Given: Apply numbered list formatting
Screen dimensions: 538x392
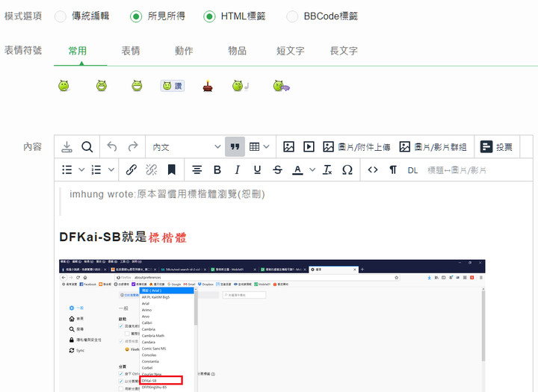Looking at the screenshot, I should (96, 169).
